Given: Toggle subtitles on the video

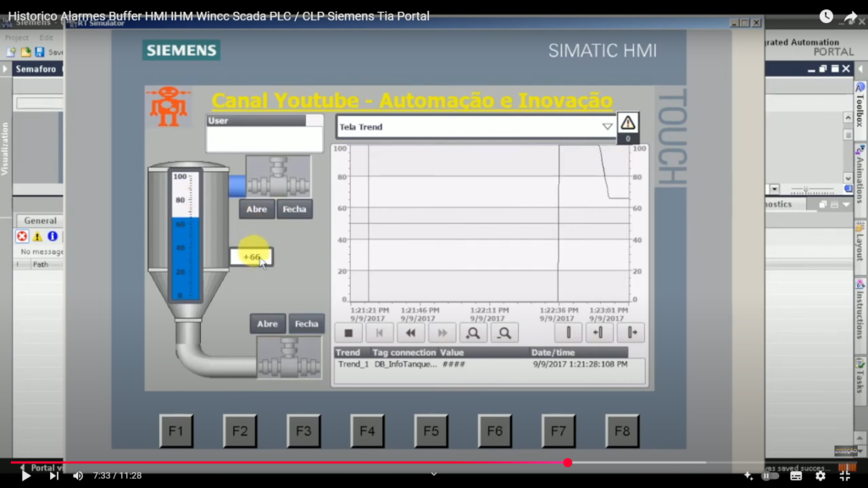Looking at the screenshot, I should [796, 476].
